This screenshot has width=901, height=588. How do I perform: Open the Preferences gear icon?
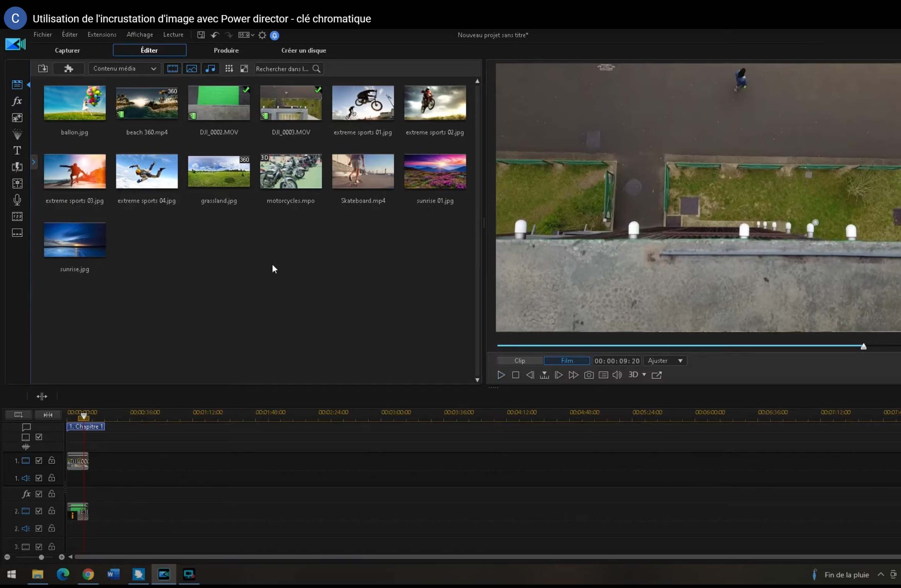pyautogui.click(x=262, y=35)
